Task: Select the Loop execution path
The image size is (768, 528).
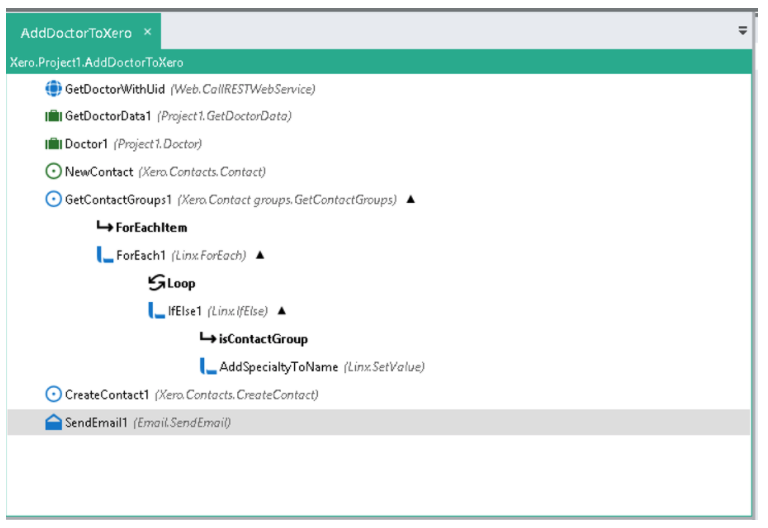Action: pyautogui.click(x=379, y=283)
